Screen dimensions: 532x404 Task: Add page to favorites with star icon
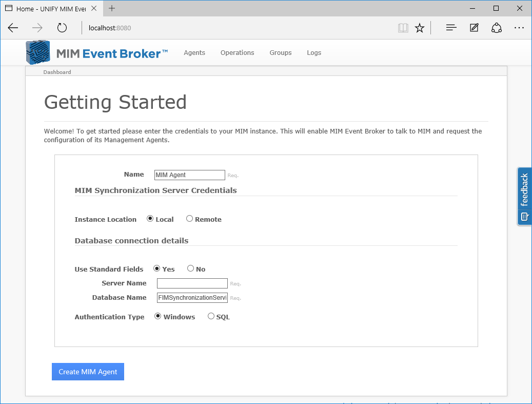420,28
